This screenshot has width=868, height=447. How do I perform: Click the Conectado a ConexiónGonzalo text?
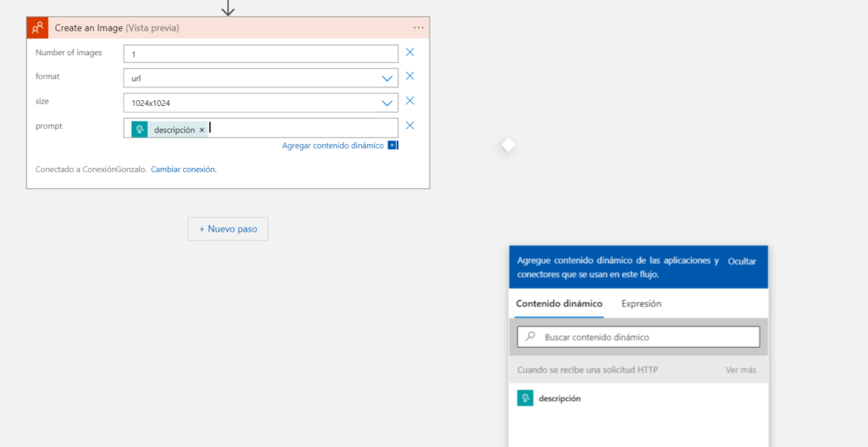click(x=92, y=170)
